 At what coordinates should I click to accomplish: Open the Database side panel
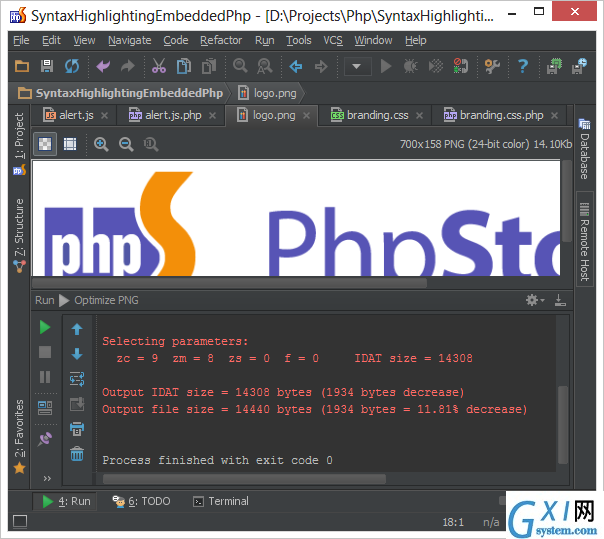click(x=584, y=149)
